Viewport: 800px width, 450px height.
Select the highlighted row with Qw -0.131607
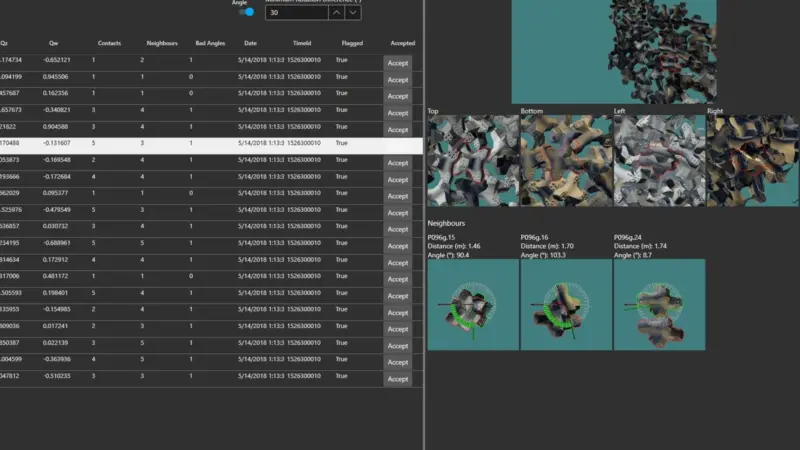pyautogui.click(x=211, y=146)
